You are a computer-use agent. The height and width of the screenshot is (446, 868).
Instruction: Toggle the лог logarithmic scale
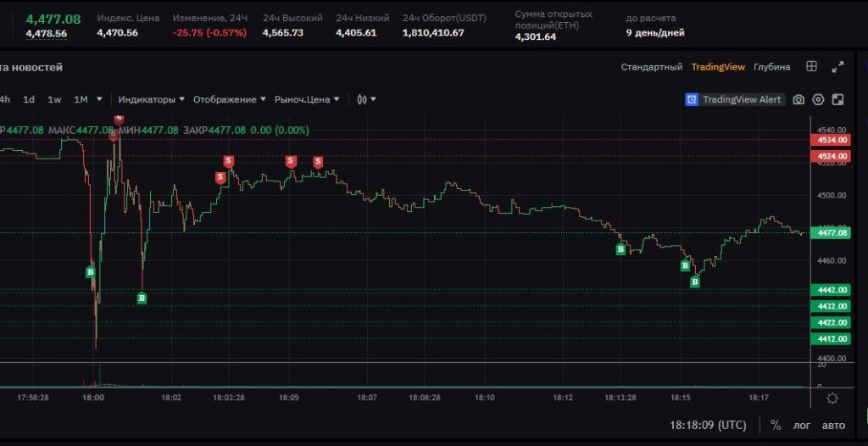pos(802,426)
